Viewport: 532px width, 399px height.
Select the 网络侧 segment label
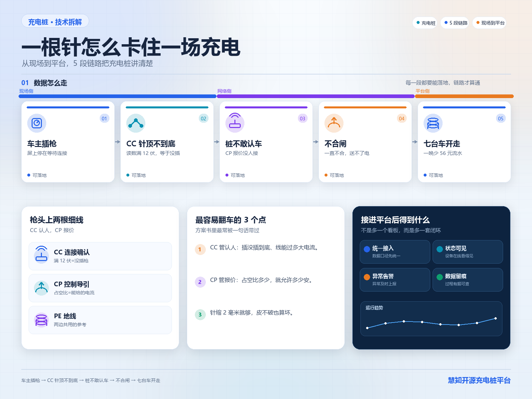[224, 91]
